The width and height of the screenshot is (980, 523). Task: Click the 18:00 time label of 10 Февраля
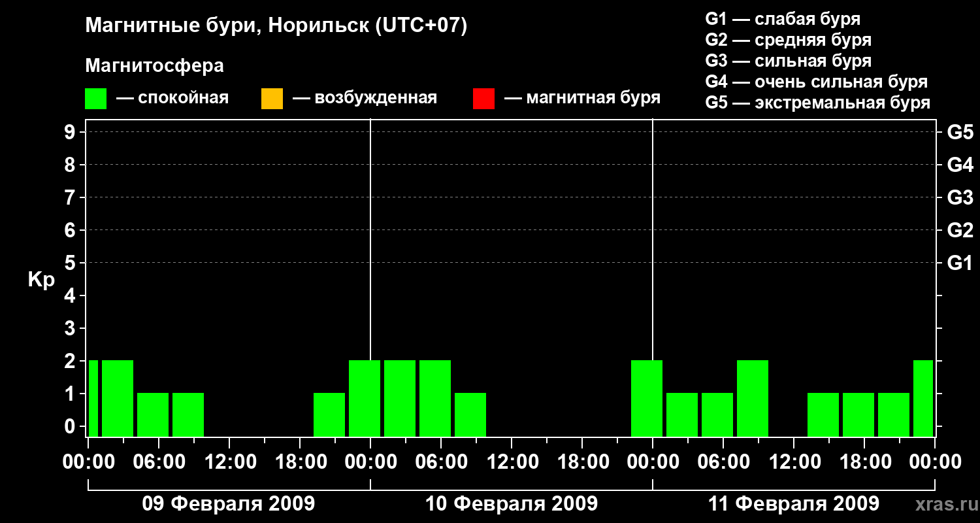tap(582, 462)
